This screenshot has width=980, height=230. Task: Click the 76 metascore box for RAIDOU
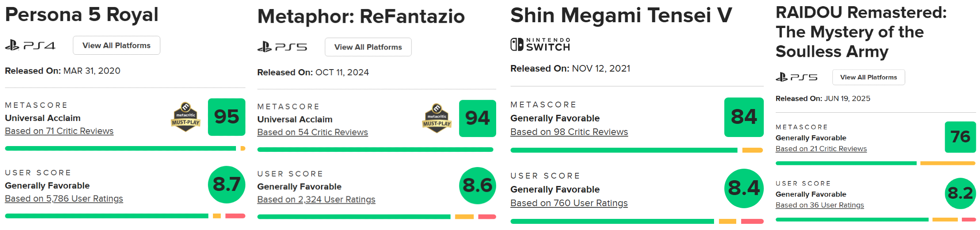[x=960, y=137]
